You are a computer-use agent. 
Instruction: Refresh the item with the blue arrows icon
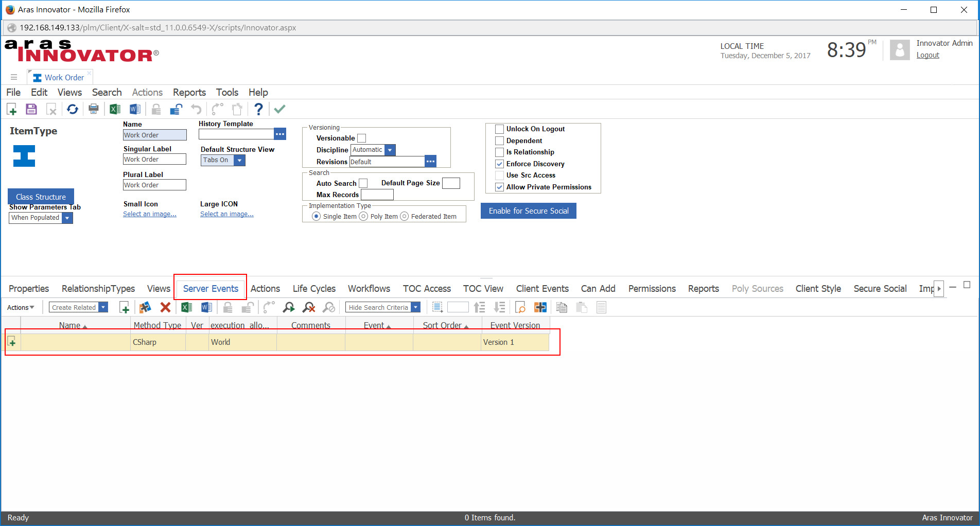pyautogui.click(x=73, y=109)
